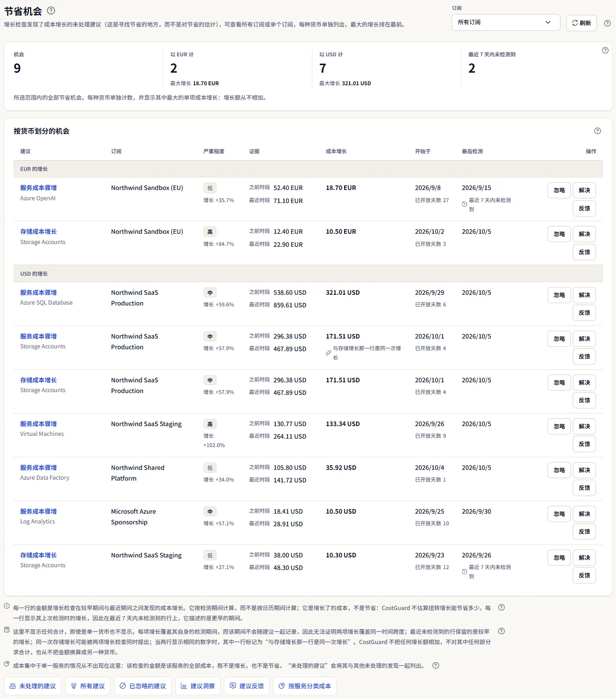The image size is (616, 699).
Task: Click the 严重程度 column header
Action: (214, 151)
